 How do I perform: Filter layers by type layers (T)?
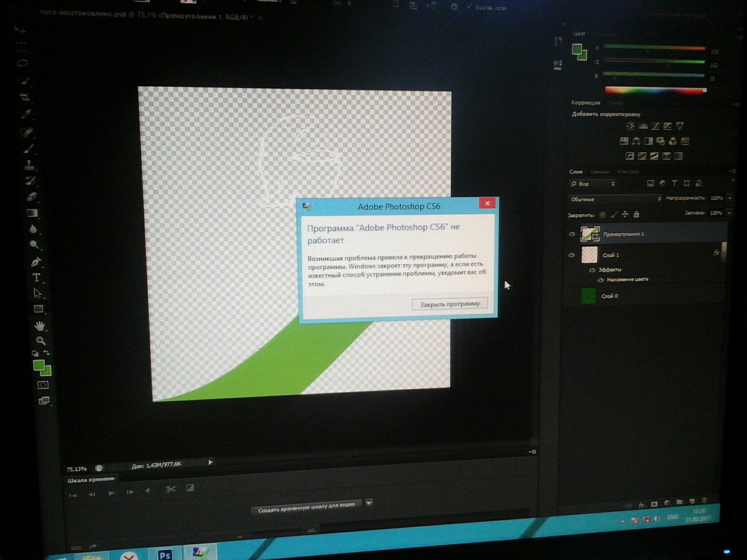tap(674, 183)
